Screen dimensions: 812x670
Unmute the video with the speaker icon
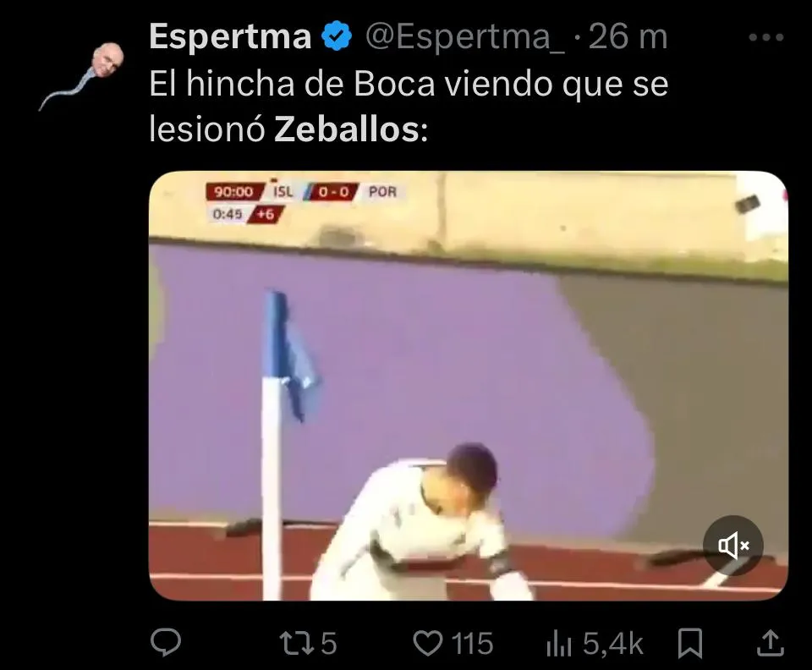(x=732, y=545)
